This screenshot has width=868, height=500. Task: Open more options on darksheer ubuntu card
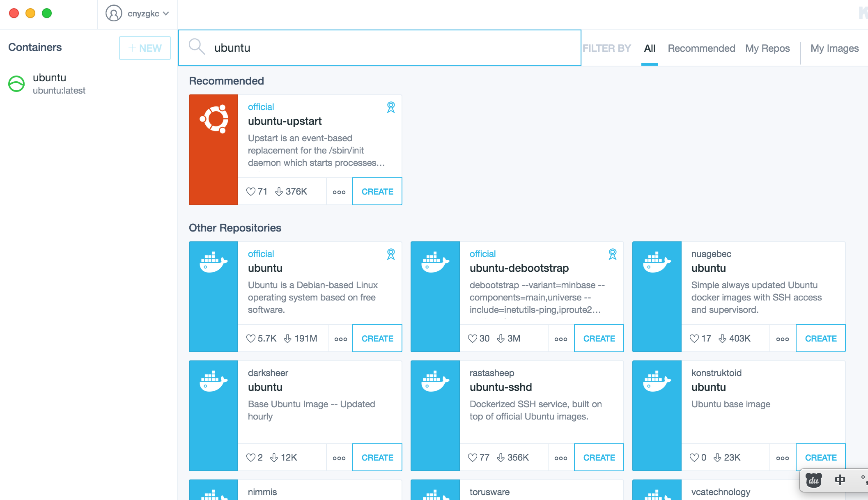tap(339, 458)
